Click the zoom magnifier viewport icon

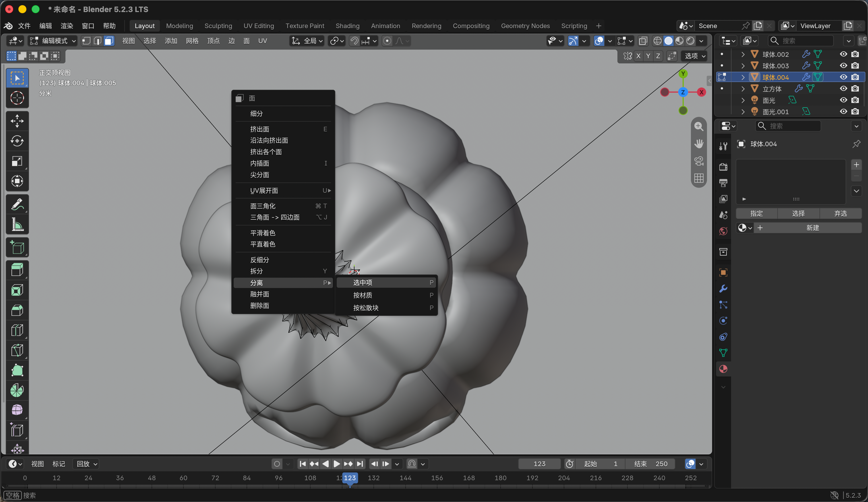click(x=699, y=127)
